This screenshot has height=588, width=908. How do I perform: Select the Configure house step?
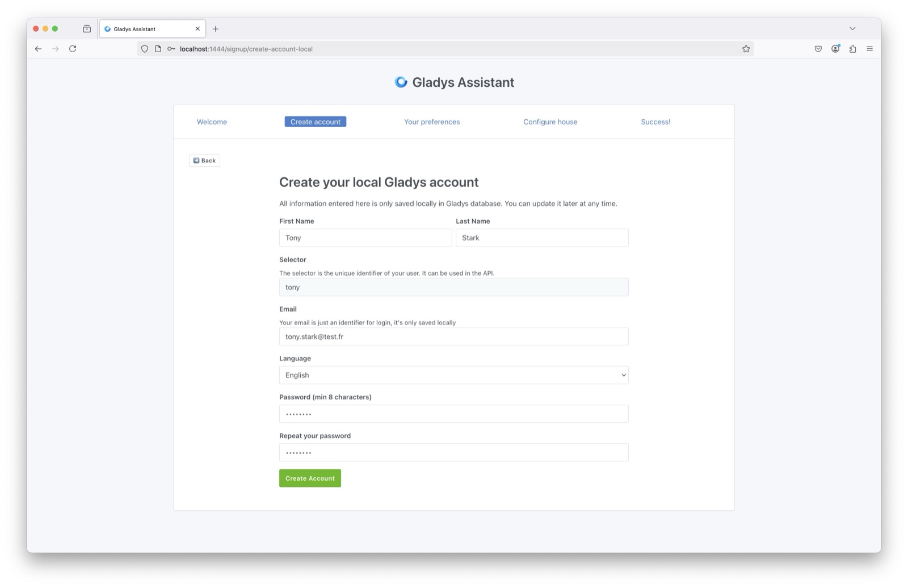[550, 121]
